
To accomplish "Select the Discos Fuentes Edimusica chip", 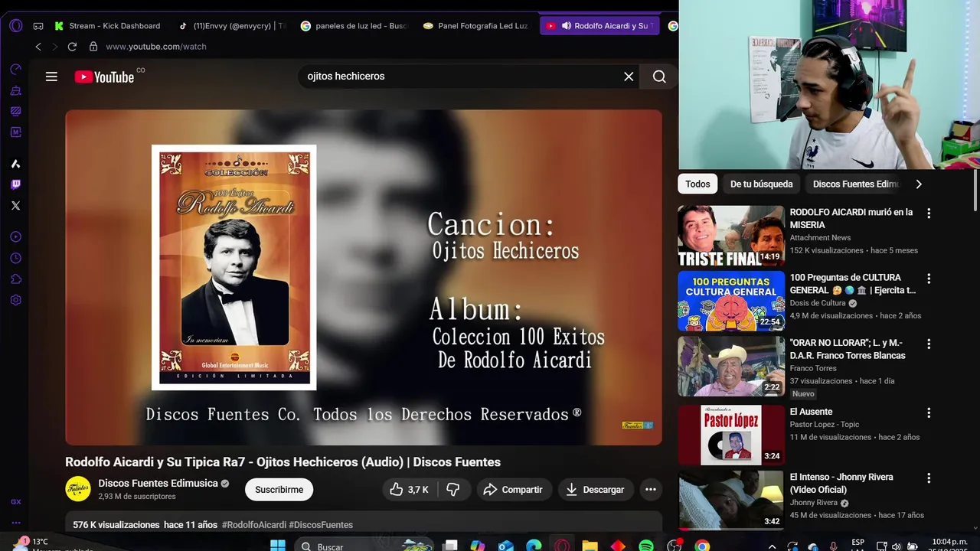I will [x=855, y=184].
